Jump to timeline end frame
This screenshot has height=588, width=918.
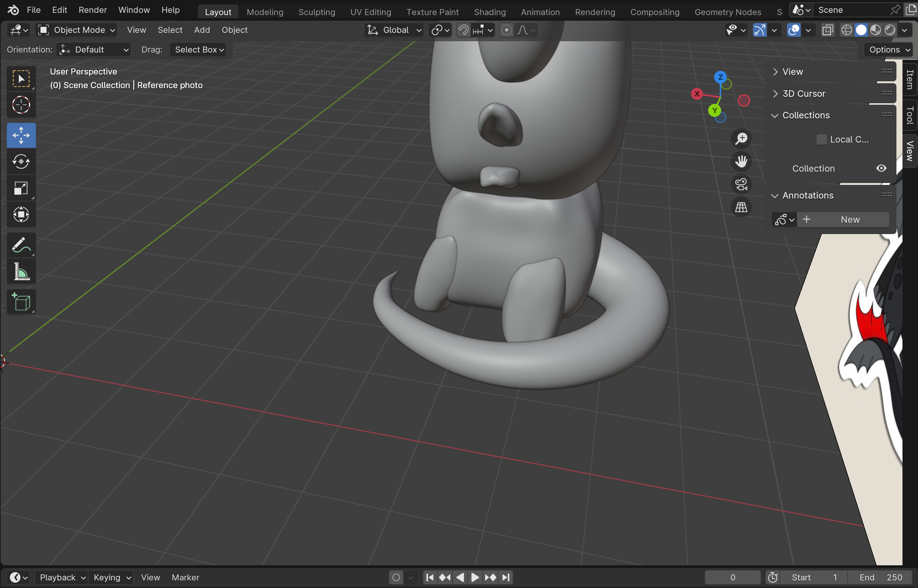(506, 577)
